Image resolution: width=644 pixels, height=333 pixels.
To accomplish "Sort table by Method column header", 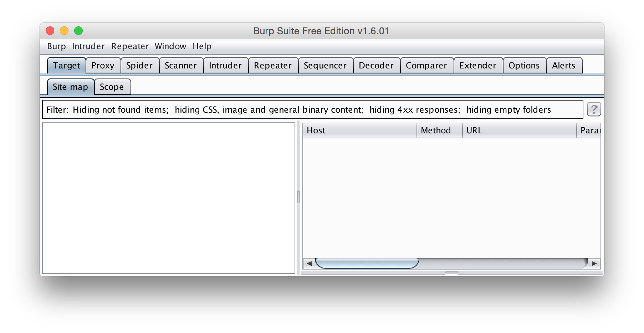I will point(440,130).
